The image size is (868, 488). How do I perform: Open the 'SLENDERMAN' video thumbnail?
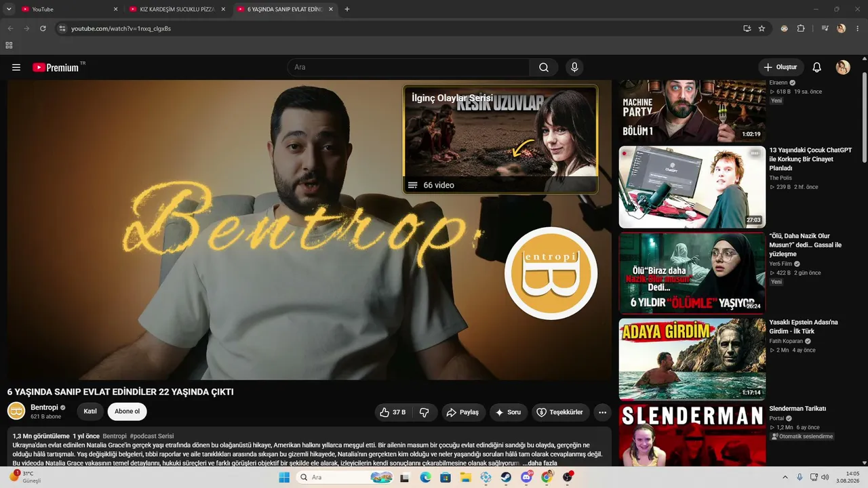(692, 436)
